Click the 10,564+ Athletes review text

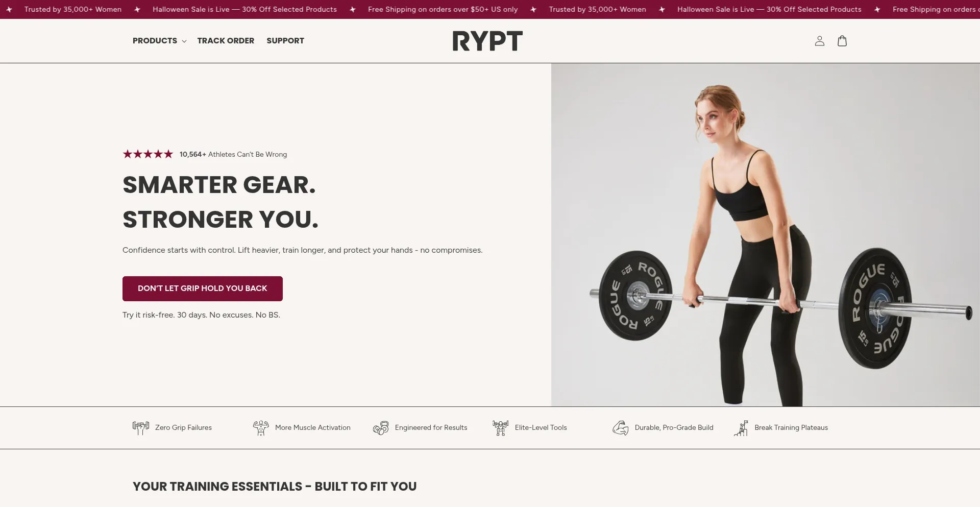233,154
